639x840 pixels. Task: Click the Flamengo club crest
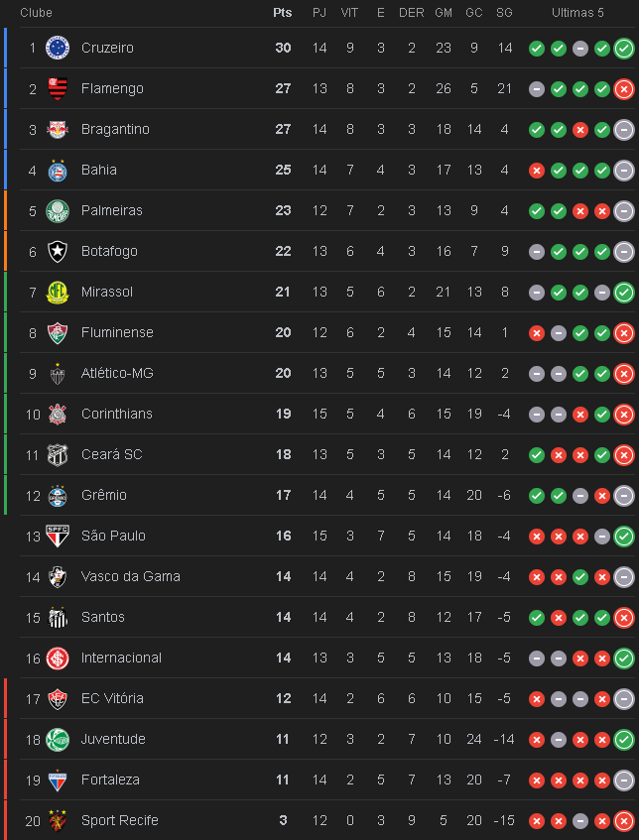[58, 88]
